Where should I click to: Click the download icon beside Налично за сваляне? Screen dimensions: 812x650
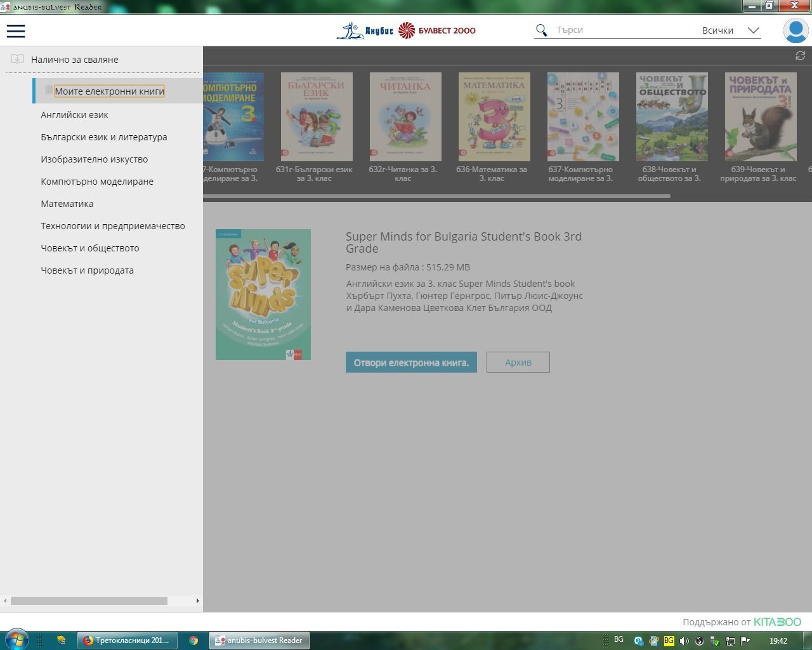[18, 59]
